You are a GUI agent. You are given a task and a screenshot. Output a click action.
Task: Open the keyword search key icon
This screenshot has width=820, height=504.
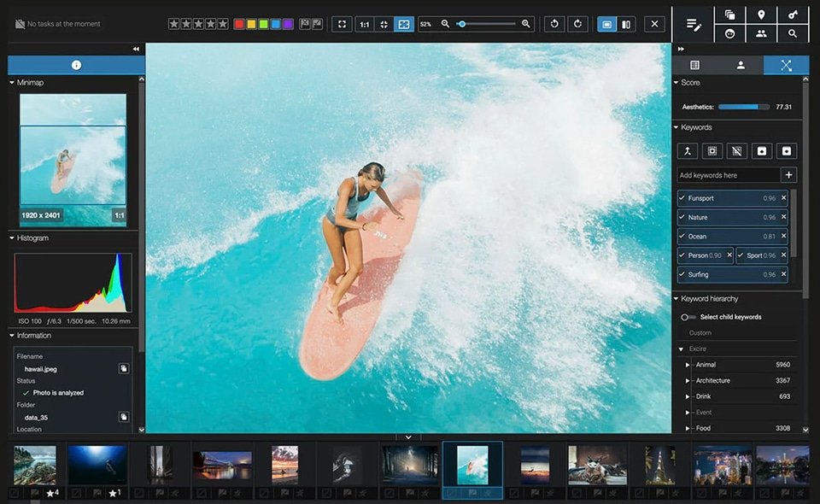click(793, 15)
